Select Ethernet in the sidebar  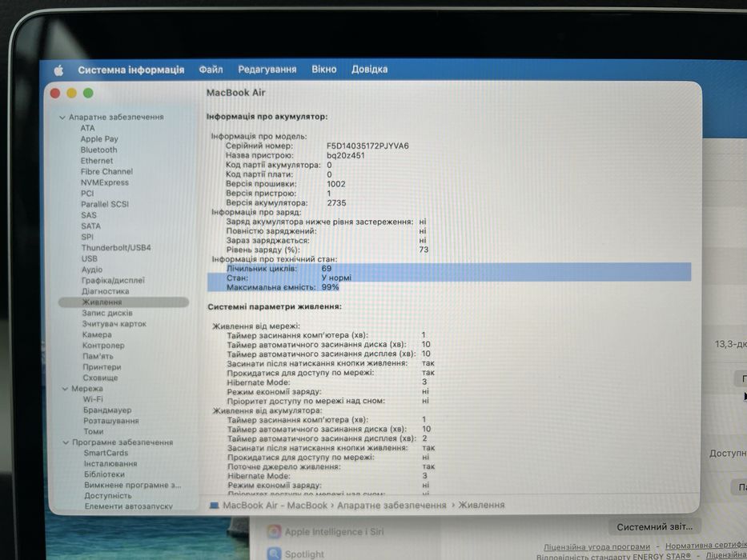tap(97, 161)
